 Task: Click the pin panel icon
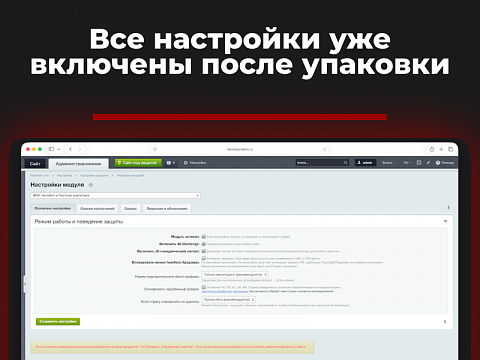click(x=428, y=163)
